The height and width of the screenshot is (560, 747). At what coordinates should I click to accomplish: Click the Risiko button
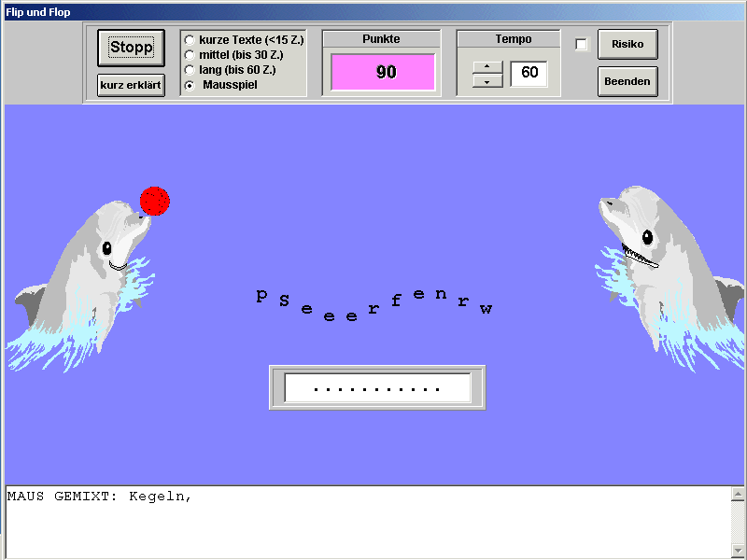[627, 44]
